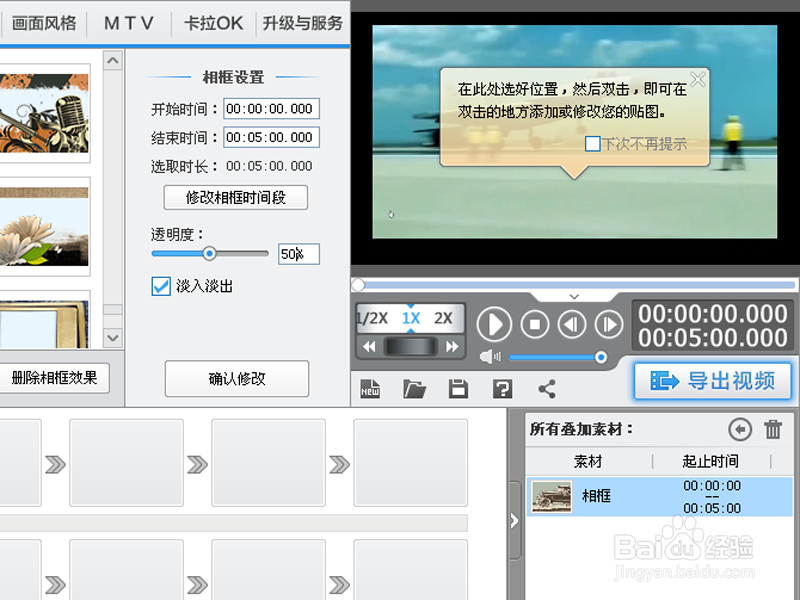This screenshot has height=600, width=800.
Task: Click the 确认修改 button
Action: [x=237, y=379]
